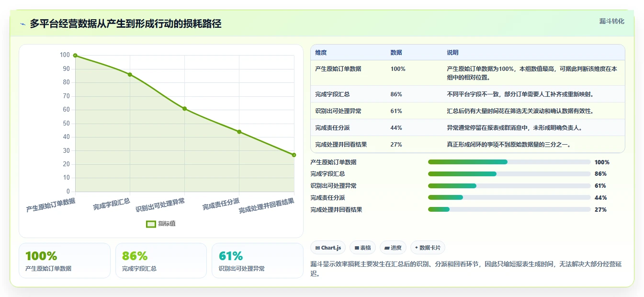
Task: Click the 27% value in table
Action: 396,145
